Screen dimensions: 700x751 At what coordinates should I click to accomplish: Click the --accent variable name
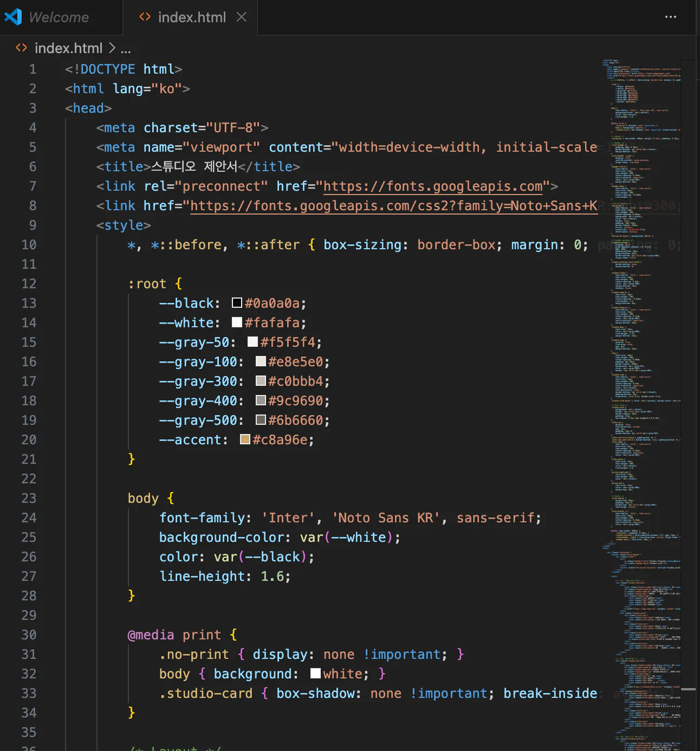pyautogui.click(x=190, y=440)
